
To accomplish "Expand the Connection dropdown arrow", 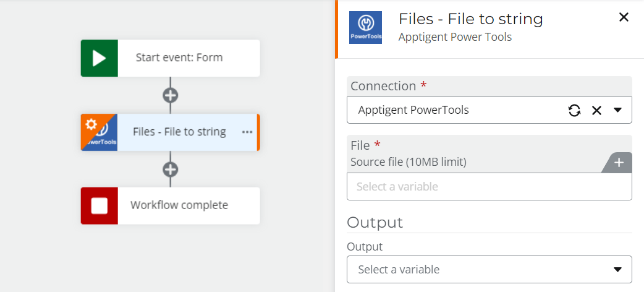I will (x=617, y=110).
